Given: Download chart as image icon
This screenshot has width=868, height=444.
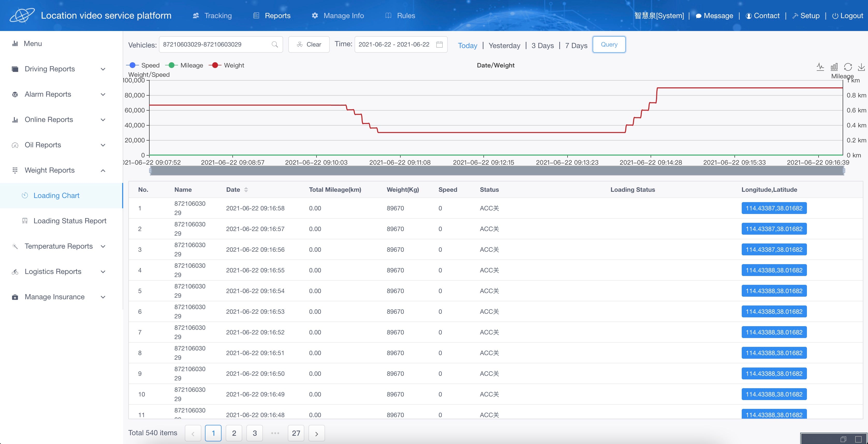Looking at the screenshot, I should (x=861, y=67).
